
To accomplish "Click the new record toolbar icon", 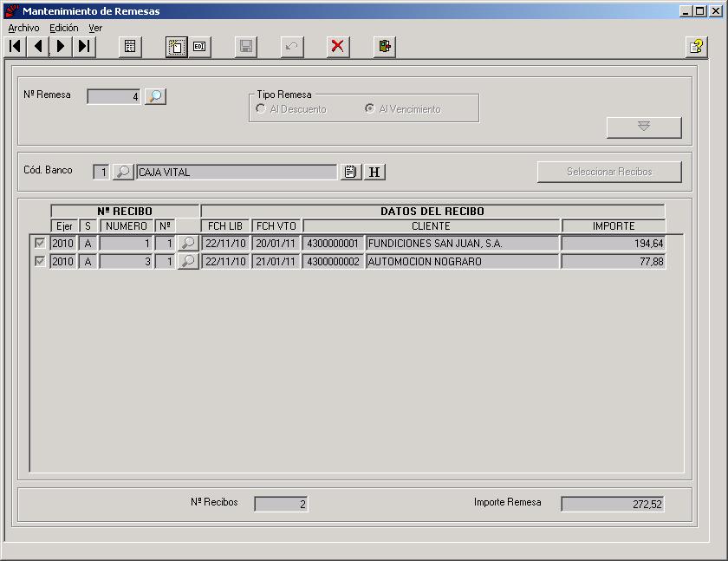I will click(x=177, y=47).
